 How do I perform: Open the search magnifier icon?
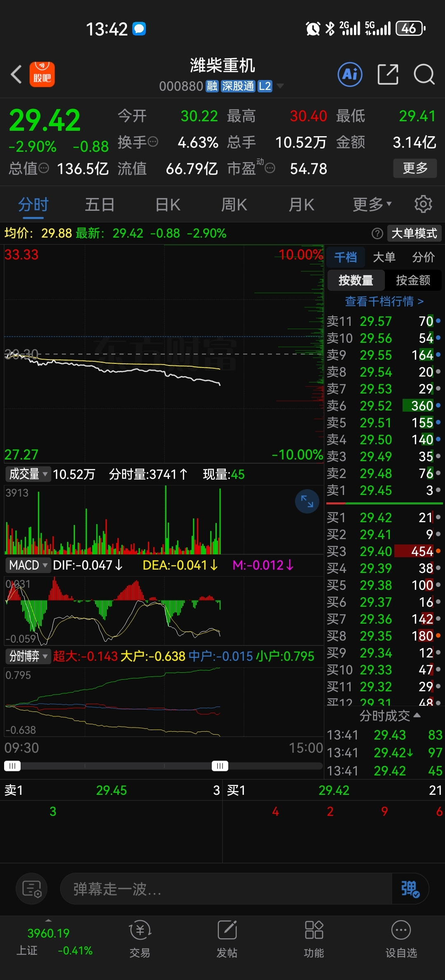424,75
